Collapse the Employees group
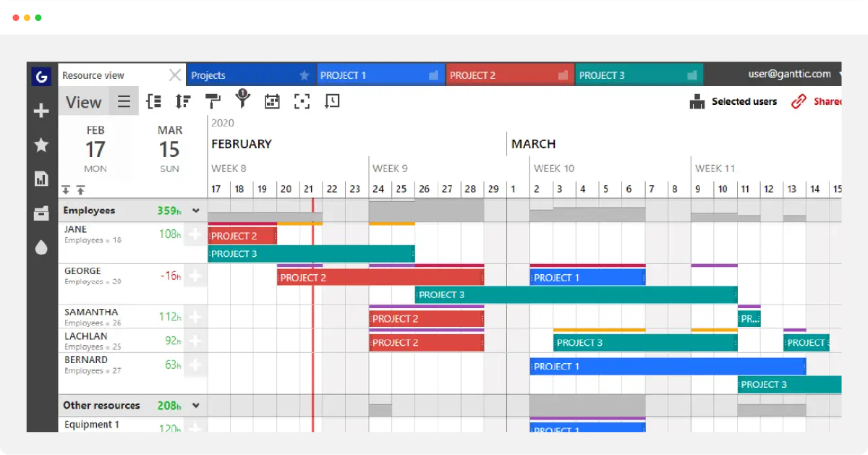The width and height of the screenshot is (868, 455). tap(195, 211)
